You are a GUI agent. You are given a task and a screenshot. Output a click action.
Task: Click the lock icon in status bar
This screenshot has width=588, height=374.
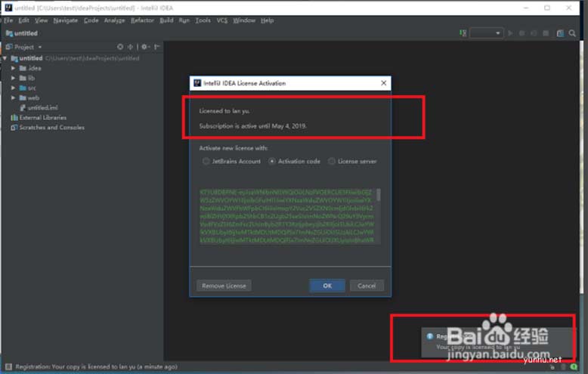coord(552,367)
